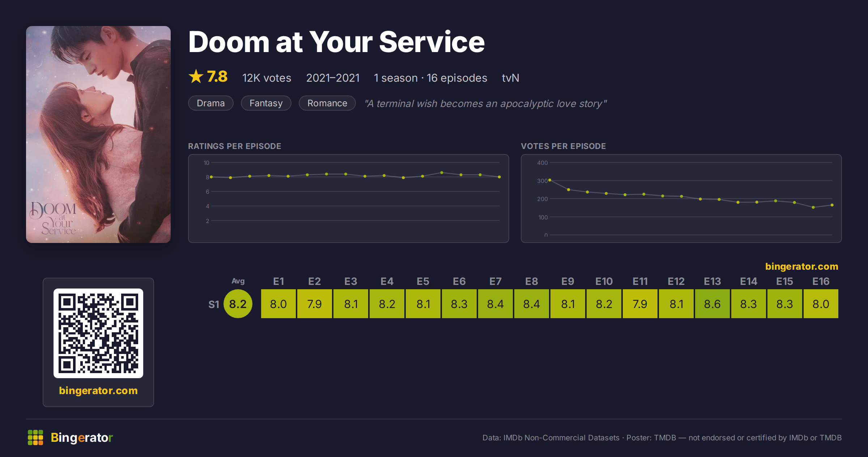Click the S1 average 8.2 circle
The height and width of the screenshot is (457, 868).
click(238, 304)
